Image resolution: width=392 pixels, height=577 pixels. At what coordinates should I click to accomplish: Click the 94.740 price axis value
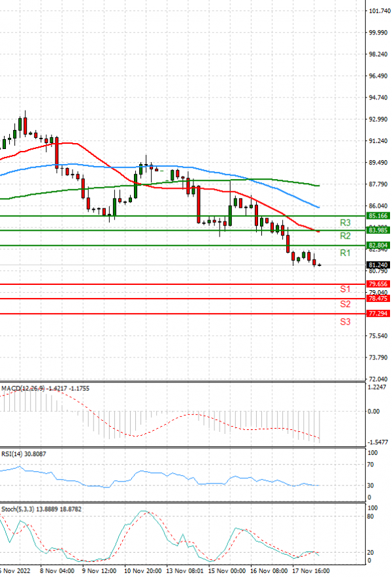[x=378, y=97]
